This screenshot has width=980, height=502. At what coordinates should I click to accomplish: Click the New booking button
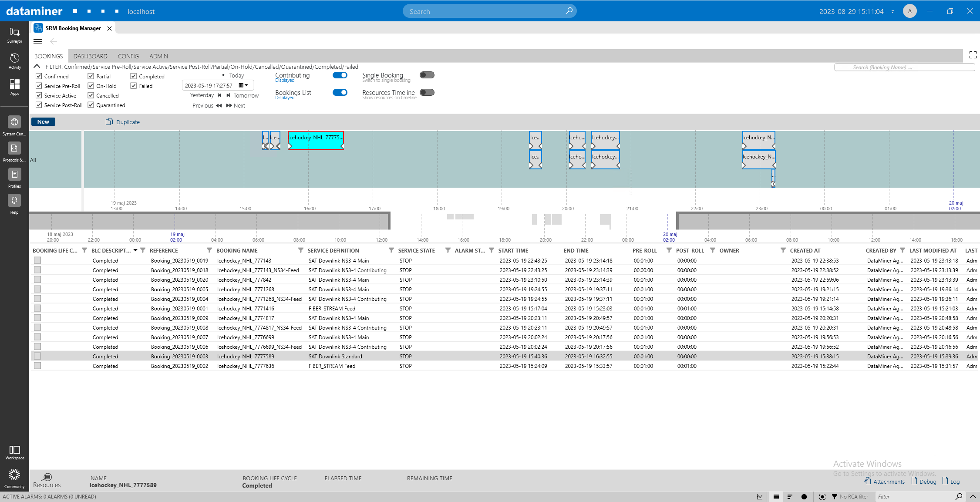click(x=43, y=122)
